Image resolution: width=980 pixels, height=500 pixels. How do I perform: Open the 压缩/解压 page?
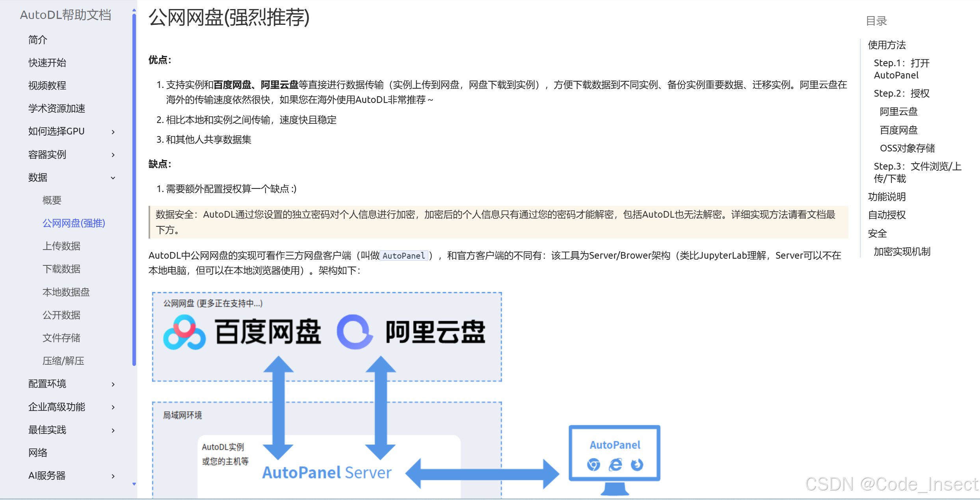click(63, 360)
